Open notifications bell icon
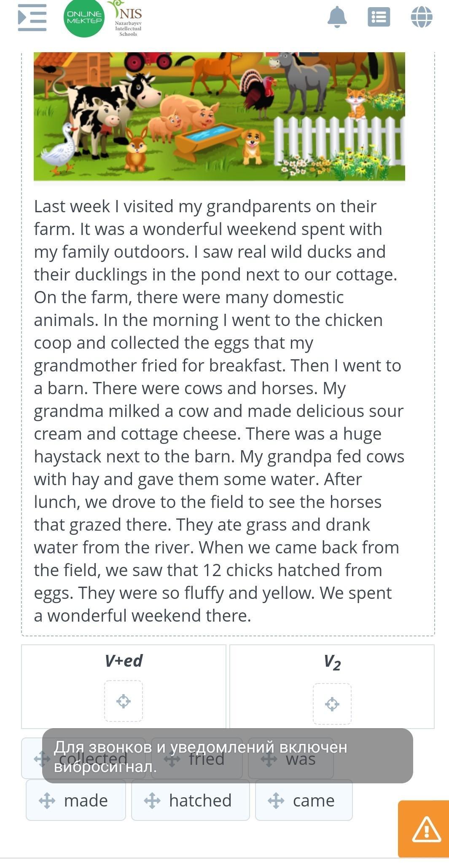Viewport: 449px width, 868px height. 337,18
